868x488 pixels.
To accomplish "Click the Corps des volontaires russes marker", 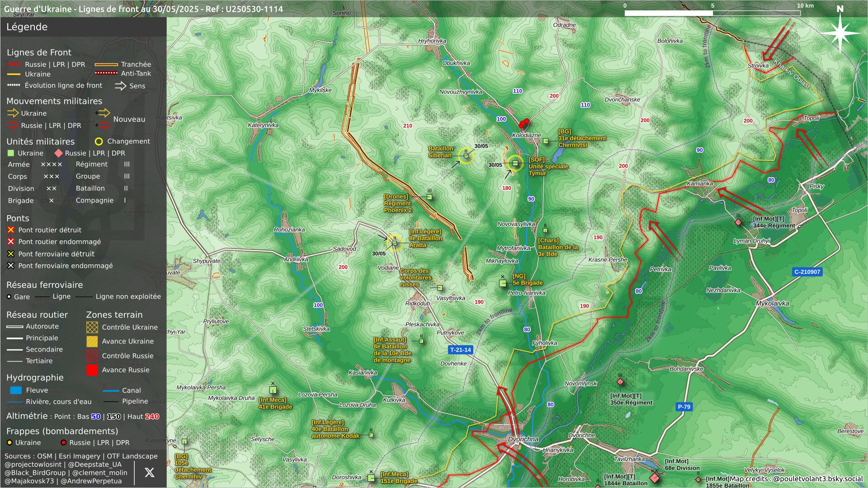I will [439, 288].
